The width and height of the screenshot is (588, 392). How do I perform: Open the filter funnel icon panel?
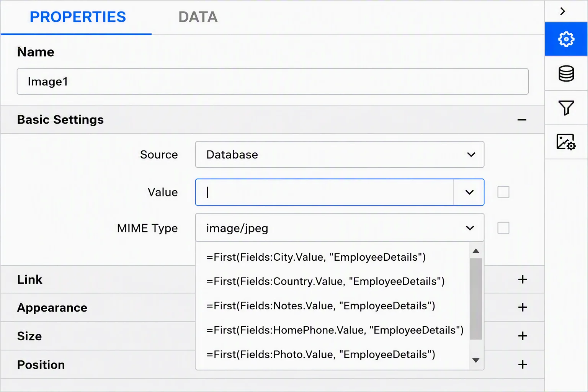point(566,108)
